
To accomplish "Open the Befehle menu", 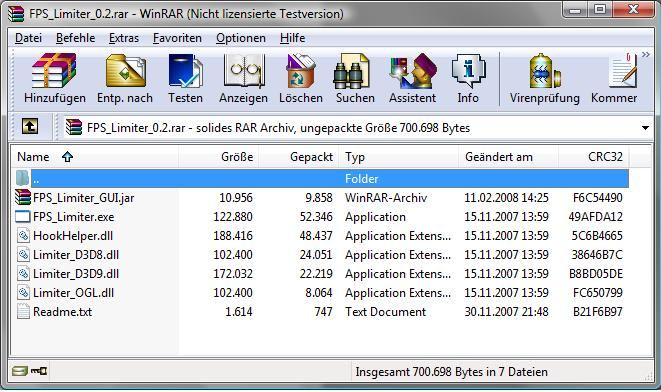I will click(x=75, y=38).
